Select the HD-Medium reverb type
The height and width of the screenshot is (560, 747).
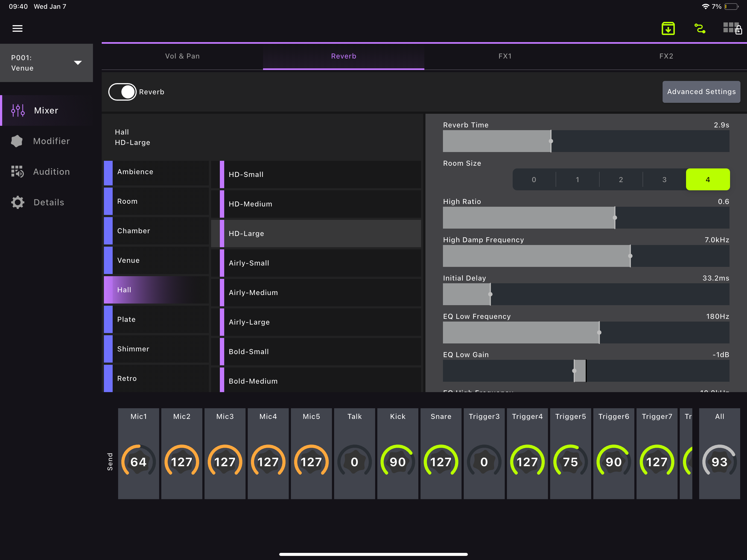click(x=316, y=204)
